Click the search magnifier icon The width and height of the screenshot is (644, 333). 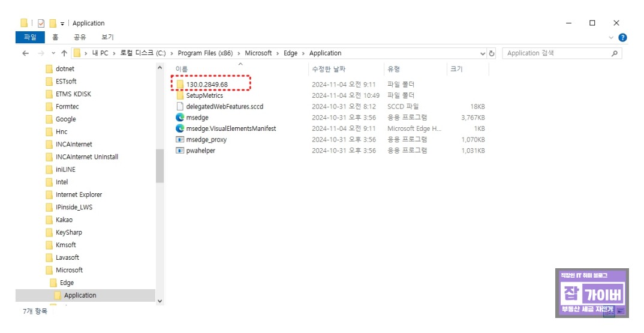tap(615, 53)
